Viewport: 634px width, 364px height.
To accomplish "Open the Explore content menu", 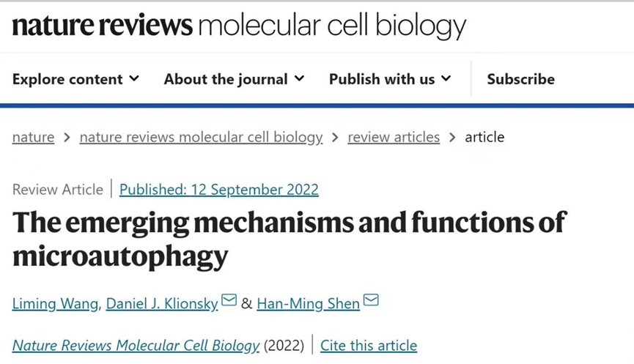I will (67, 79).
